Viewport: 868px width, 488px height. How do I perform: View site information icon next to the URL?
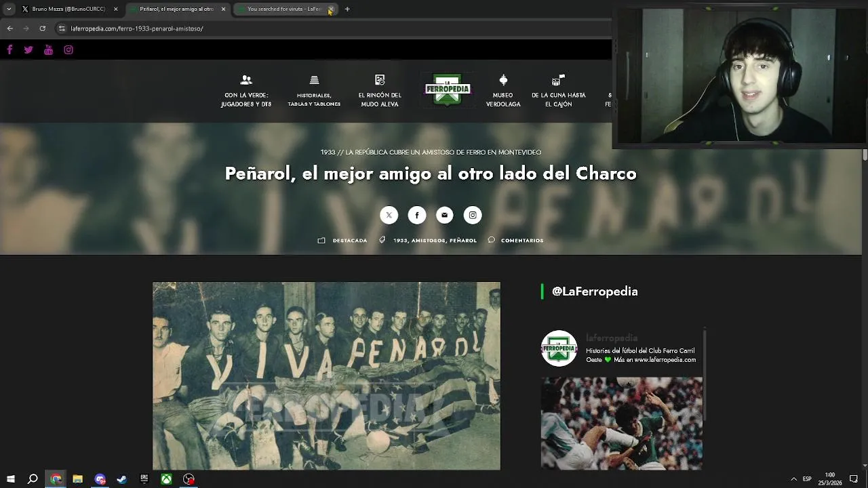[62, 28]
